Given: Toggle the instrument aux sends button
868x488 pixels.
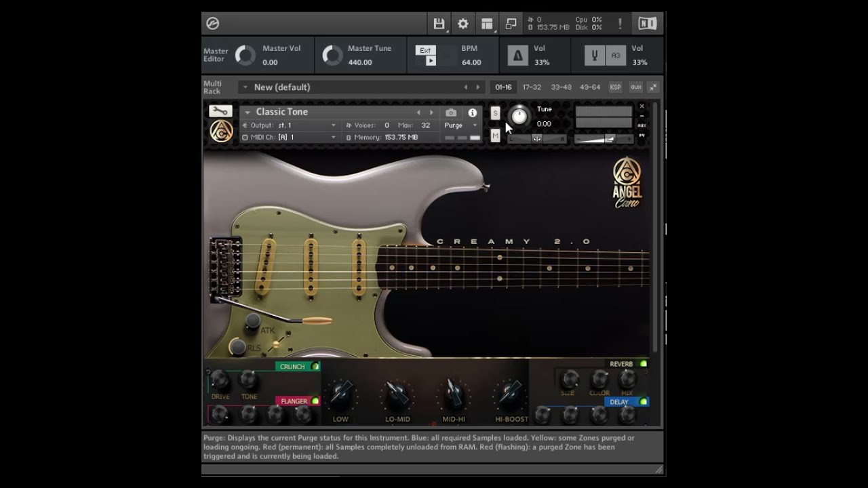Looking at the screenshot, I should pos(642,125).
